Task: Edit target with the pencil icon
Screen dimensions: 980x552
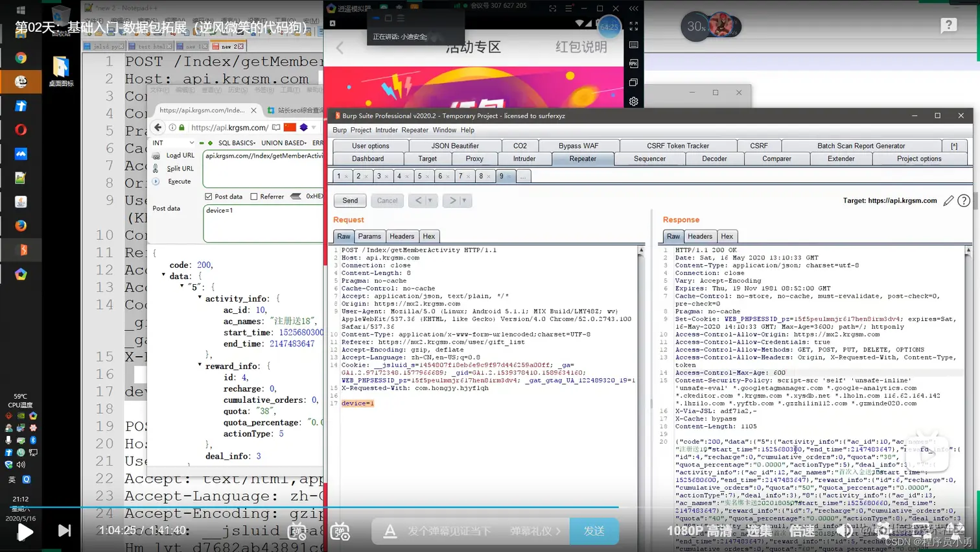Action: point(948,200)
